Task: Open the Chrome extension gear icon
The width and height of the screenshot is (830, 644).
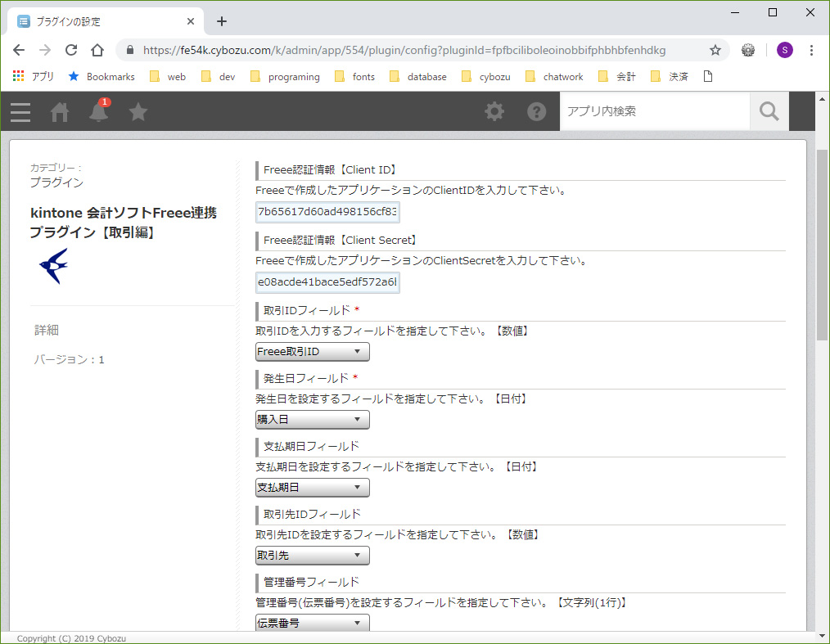Action: (x=748, y=50)
